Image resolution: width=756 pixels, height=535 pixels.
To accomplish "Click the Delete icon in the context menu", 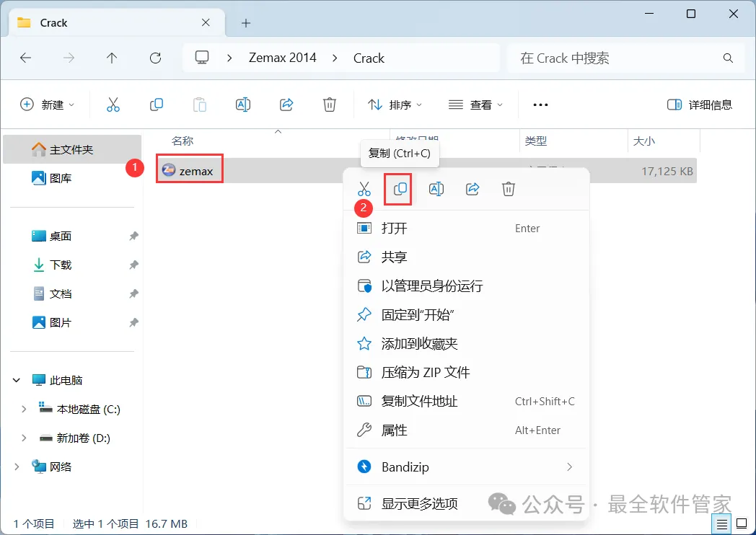I will [x=508, y=189].
